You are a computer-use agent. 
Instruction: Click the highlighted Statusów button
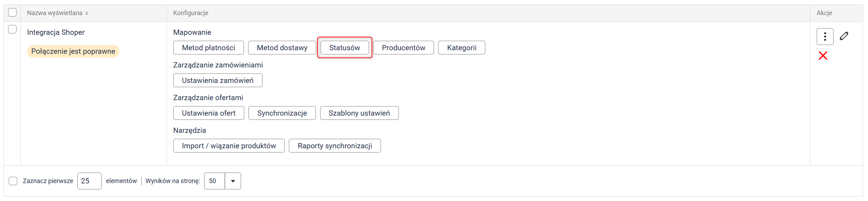tap(345, 48)
